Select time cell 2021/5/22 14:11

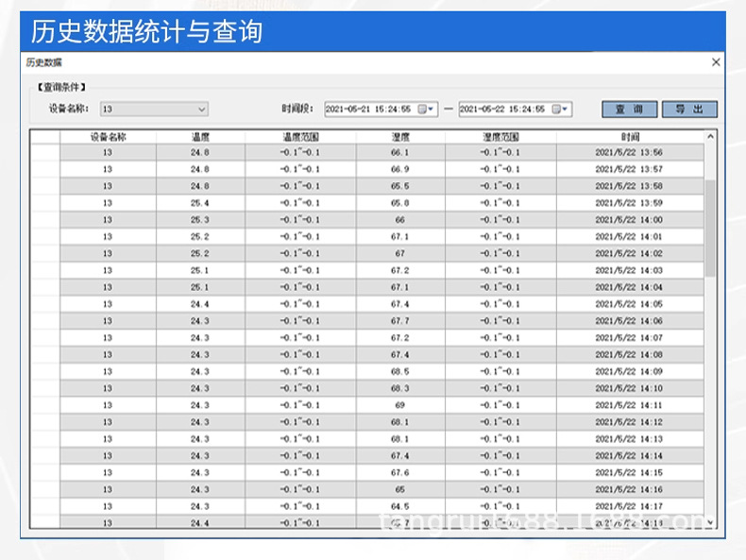(x=630, y=405)
